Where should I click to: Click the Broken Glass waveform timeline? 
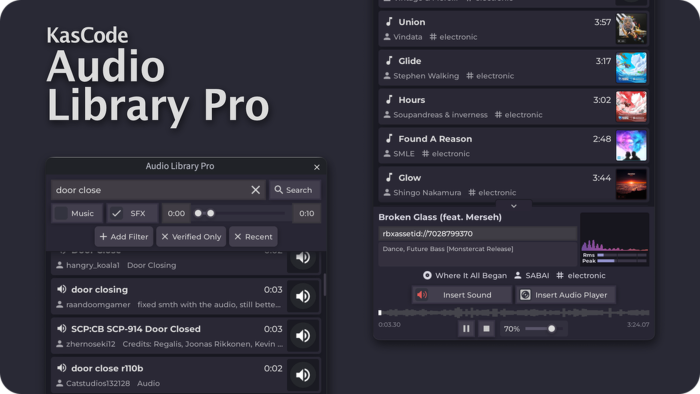(x=513, y=313)
